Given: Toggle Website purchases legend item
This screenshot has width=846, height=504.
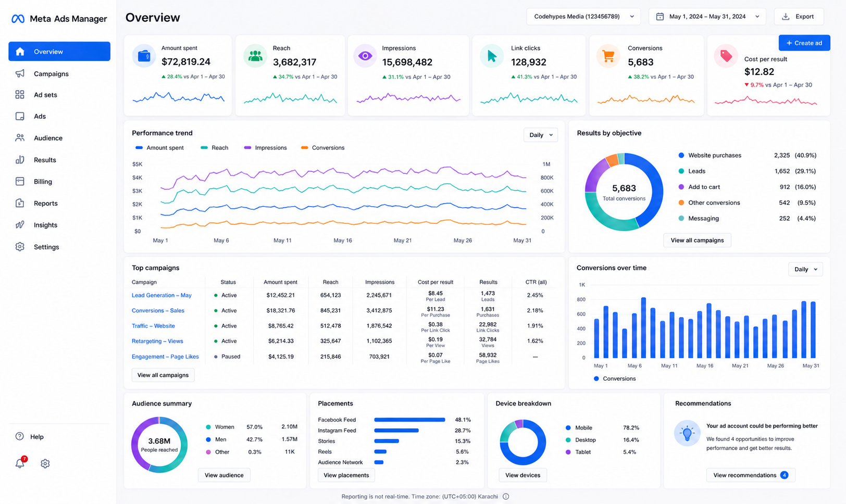Looking at the screenshot, I should point(710,155).
